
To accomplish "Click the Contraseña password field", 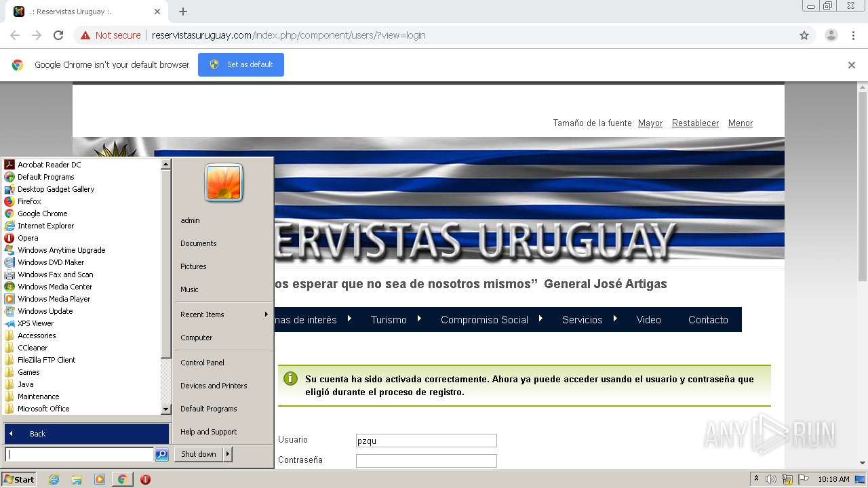I will pyautogui.click(x=427, y=461).
